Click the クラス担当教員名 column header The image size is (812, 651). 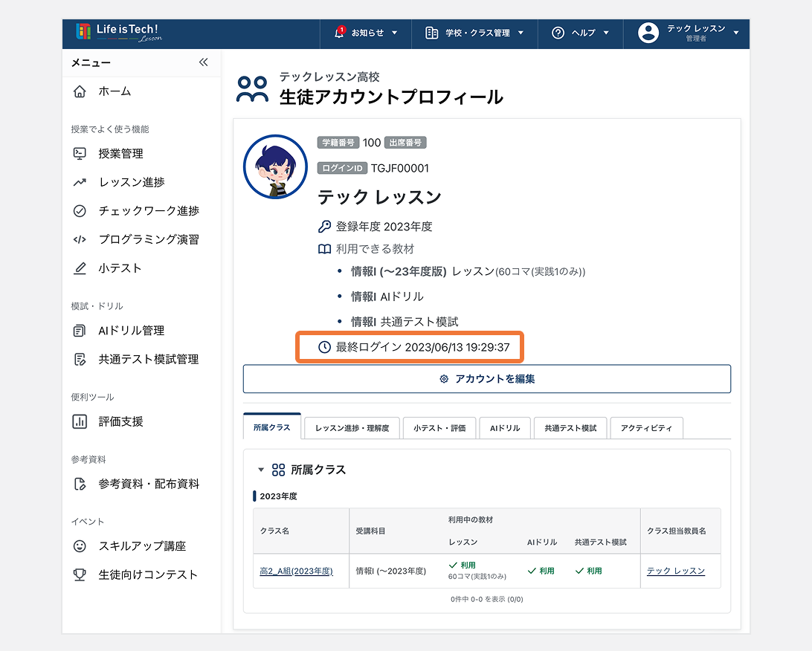[x=677, y=531]
